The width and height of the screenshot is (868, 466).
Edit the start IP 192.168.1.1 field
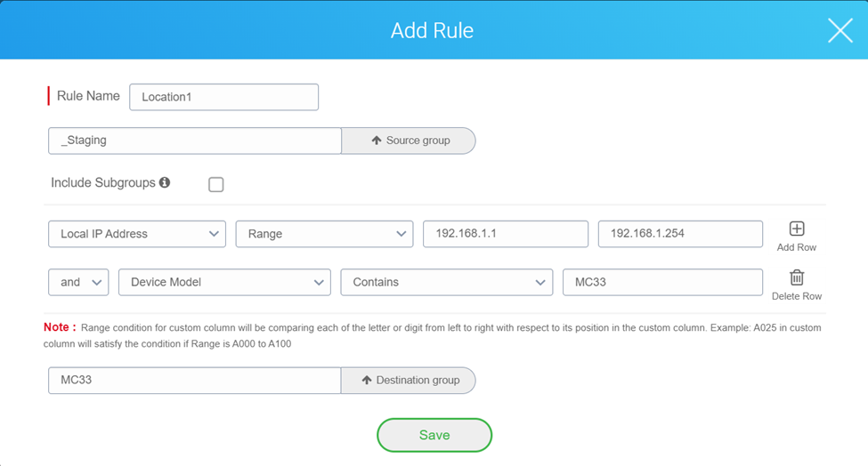pos(505,234)
